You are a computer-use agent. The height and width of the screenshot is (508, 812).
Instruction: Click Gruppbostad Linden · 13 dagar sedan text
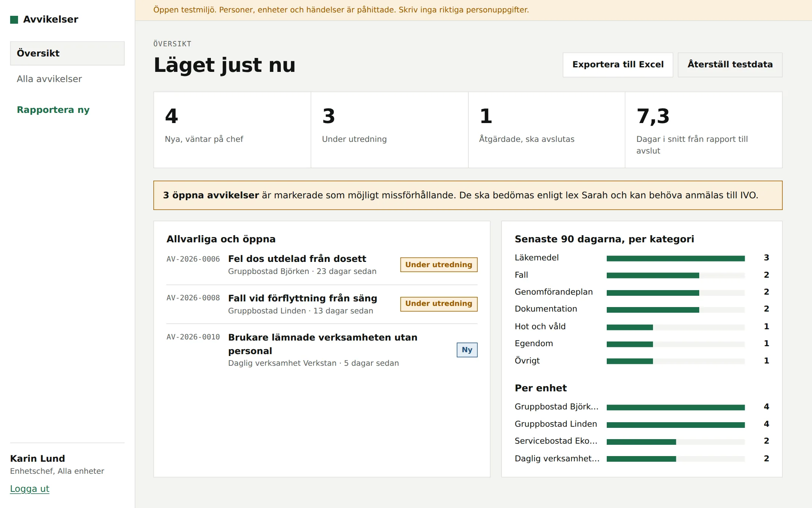301,311
